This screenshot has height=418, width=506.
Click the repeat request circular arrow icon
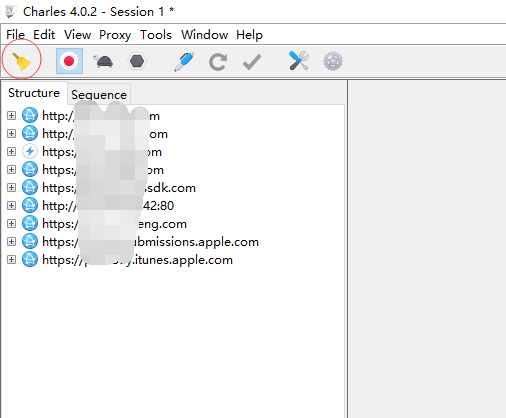[x=218, y=62]
